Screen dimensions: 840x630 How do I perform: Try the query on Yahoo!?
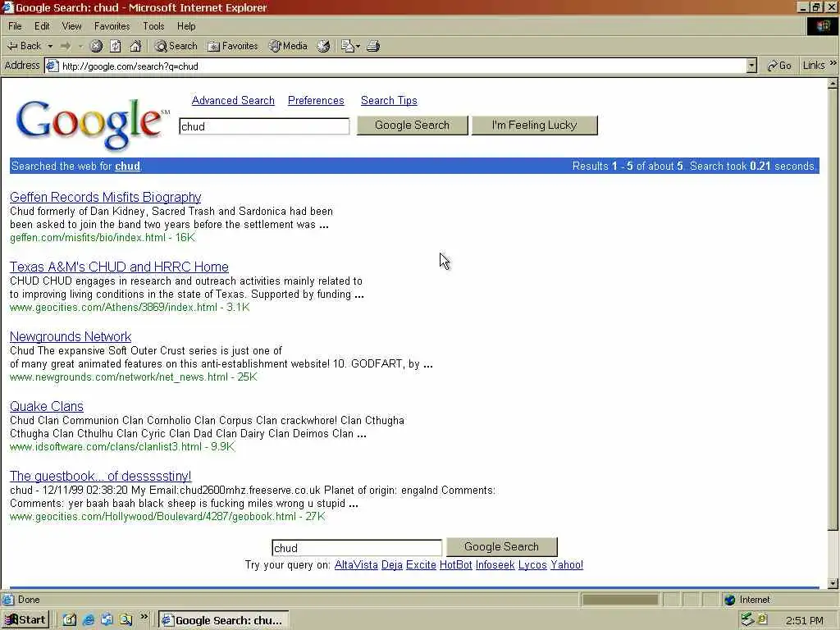567,565
